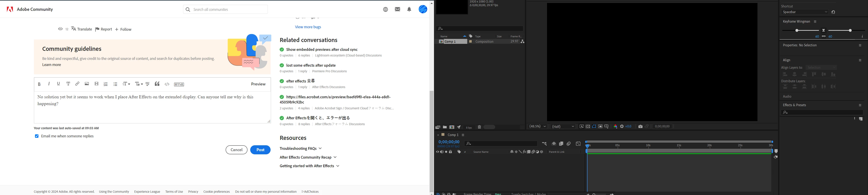Expand Getting started with After Effects
868x195 pixels.
pyautogui.click(x=309, y=166)
